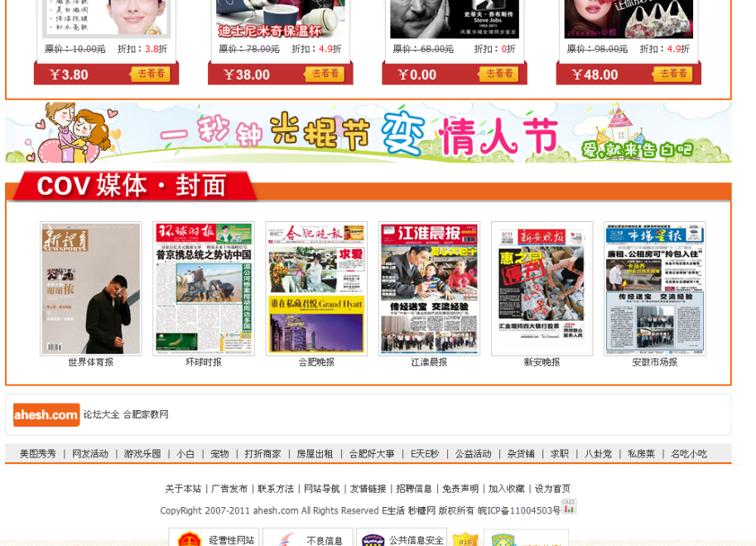Go to 网友活动 section

[90, 454]
